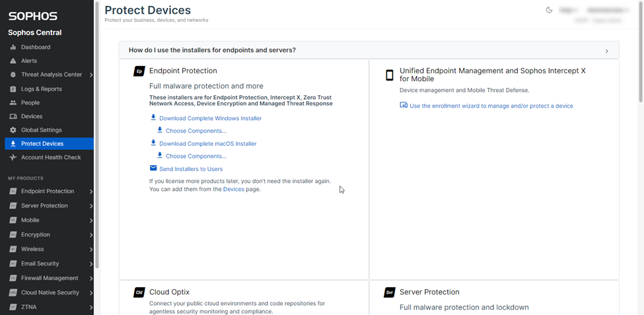Click download icon beside Complete Windows Installer
Image resolution: width=644 pixels, height=315 pixels.
(x=153, y=118)
